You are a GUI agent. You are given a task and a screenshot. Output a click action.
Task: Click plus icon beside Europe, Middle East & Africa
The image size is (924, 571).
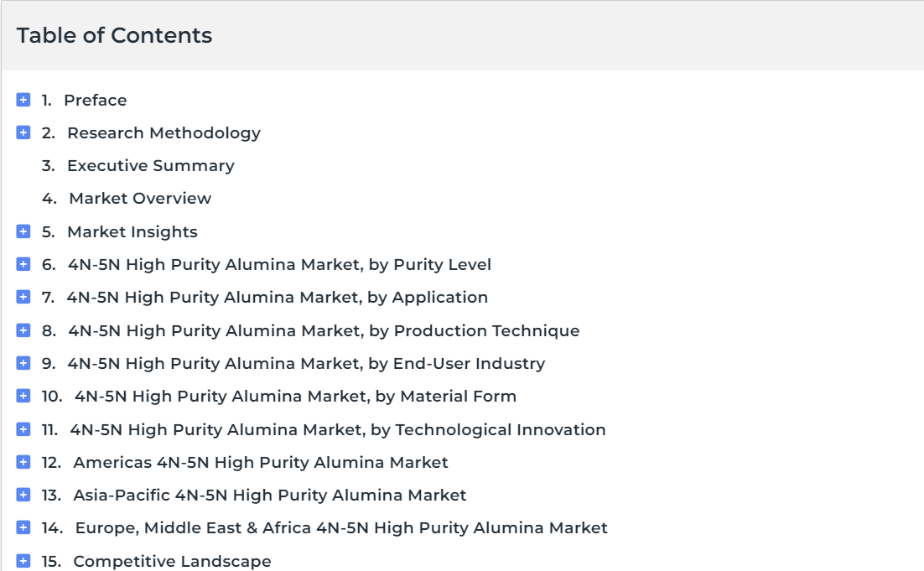coord(23,527)
